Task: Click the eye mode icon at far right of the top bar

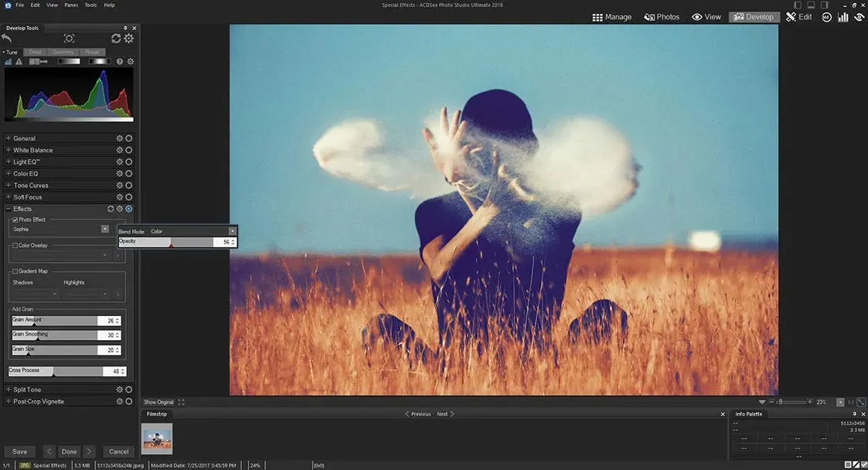Action: pyautogui.click(x=859, y=17)
